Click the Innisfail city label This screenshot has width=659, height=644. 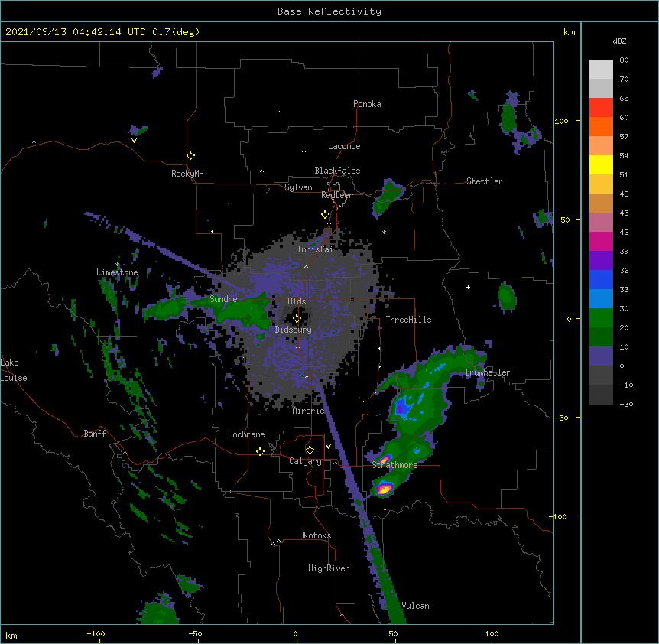(x=317, y=249)
